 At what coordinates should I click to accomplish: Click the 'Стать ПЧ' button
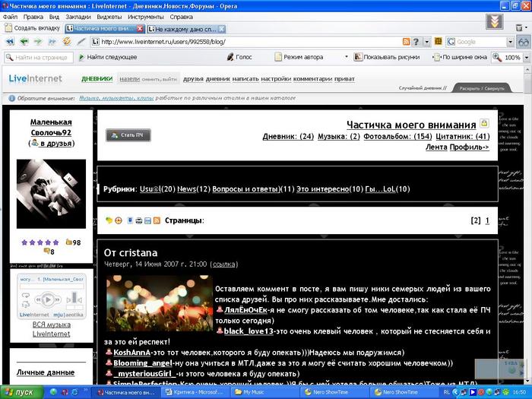tap(128, 135)
